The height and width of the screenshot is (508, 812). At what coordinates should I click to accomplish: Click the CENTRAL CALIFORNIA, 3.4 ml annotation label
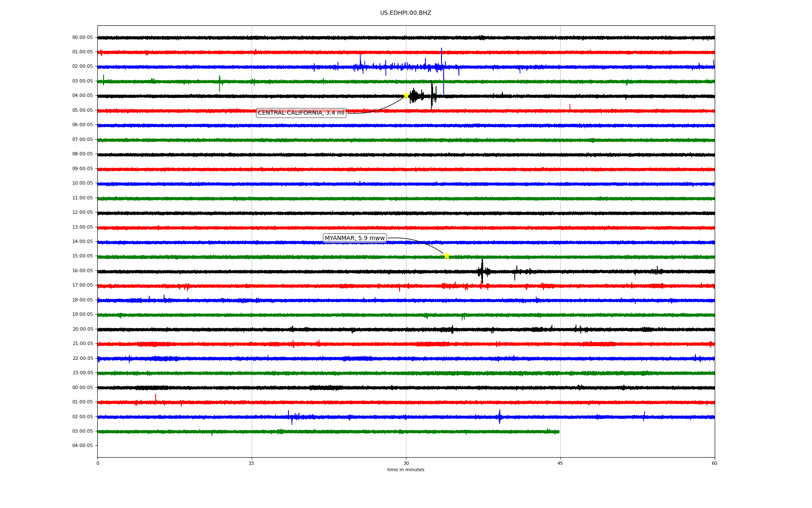click(301, 113)
